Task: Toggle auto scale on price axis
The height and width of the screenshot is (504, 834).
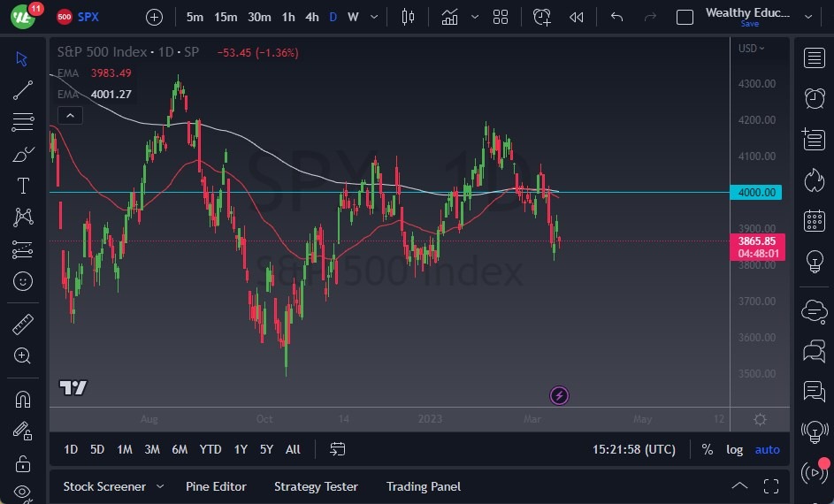Action: pos(767,449)
